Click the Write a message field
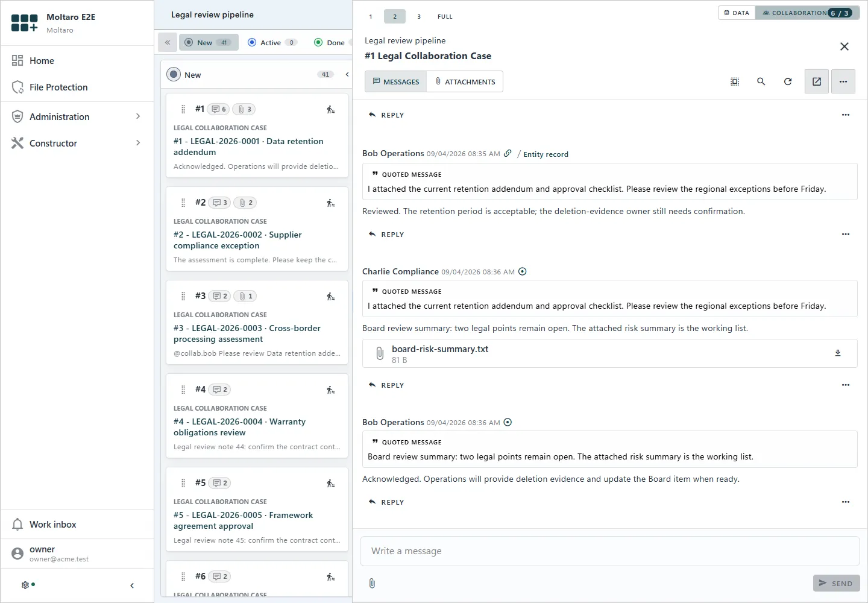The height and width of the screenshot is (603, 868). click(609, 551)
